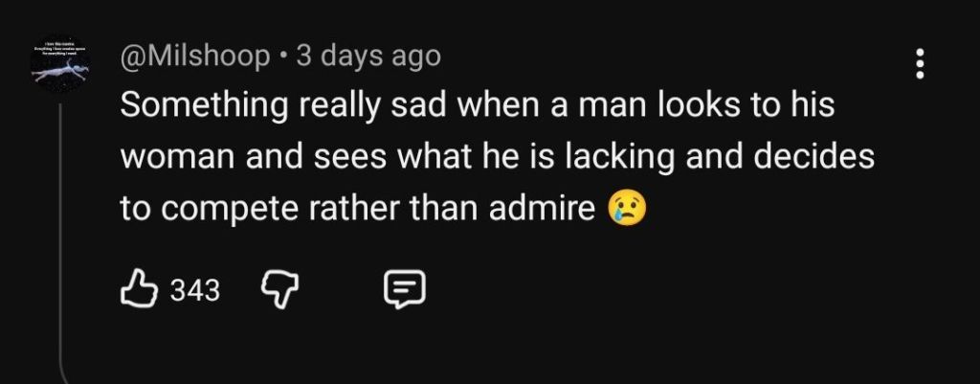The width and height of the screenshot is (980, 384).
Task: Open the comment's three-dot options menu
Action: coord(920,63)
